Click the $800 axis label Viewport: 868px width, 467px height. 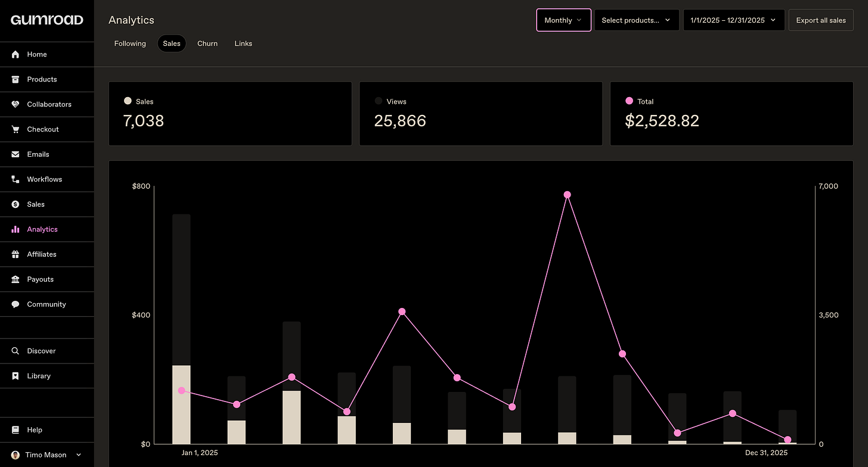click(x=141, y=186)
